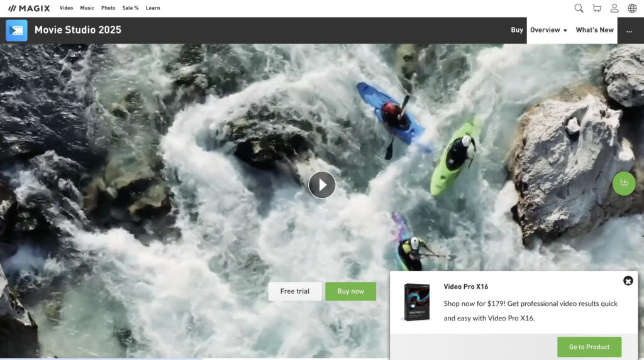This screenshot has width=644, height=360.
Task: Click the Go to Product button
Action: [589, 347]
